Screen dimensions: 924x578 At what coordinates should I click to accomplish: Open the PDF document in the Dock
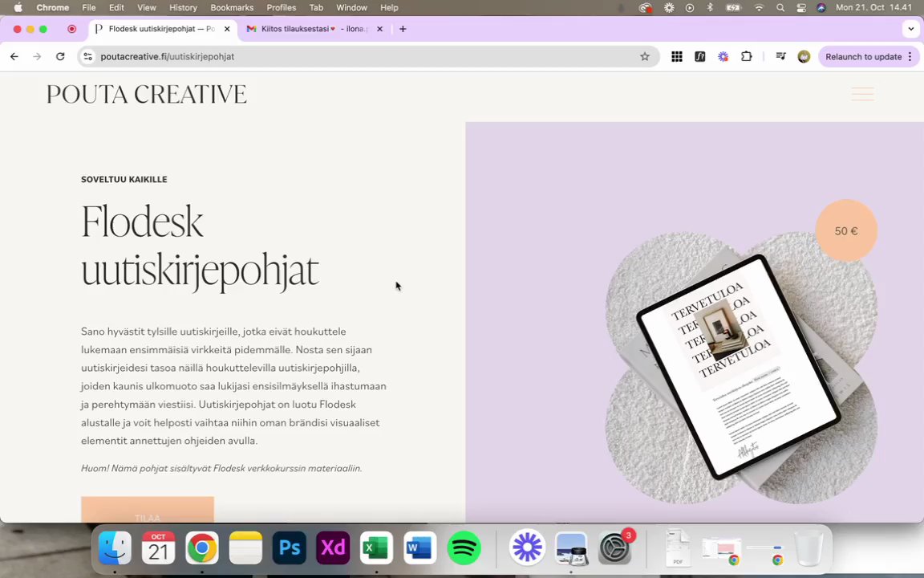[678, 548]
